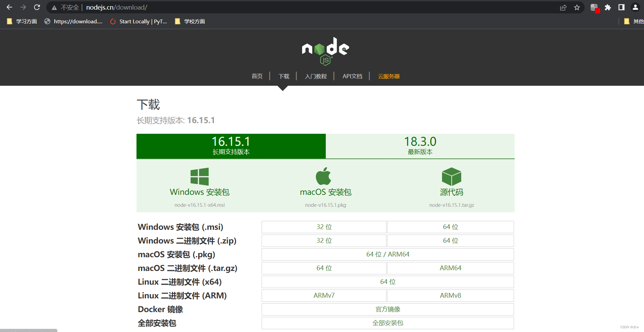Screen dimensions: 644x332
Task: Switch to the 18.3.0 最新版本 tab
Action: pyautogui.click(x=420, y=146)
